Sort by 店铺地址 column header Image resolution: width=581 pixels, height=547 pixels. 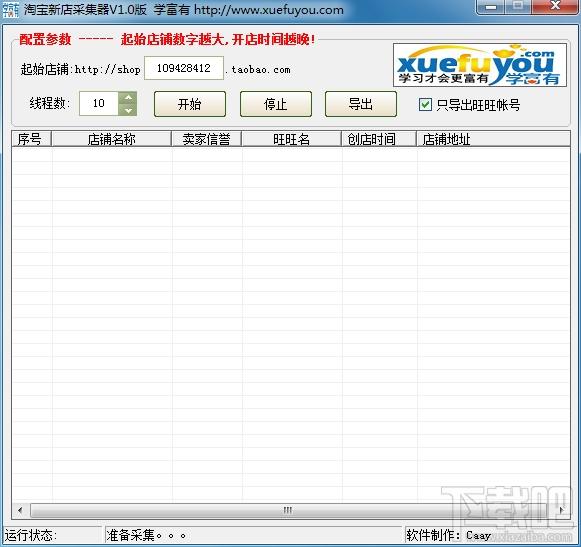[x=493, y=139]
